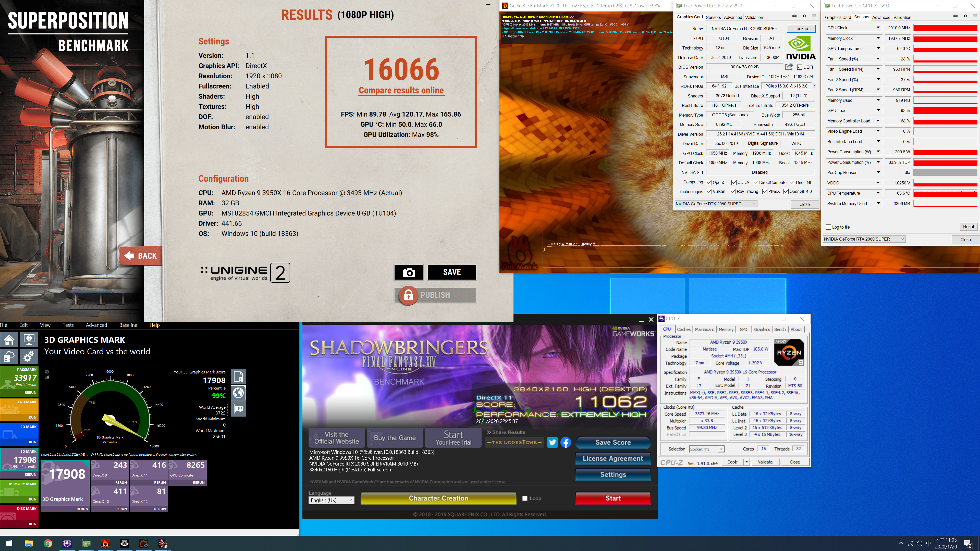Click PassMark score report document icon
Screen dimensions: 980x551
point(239,377)
